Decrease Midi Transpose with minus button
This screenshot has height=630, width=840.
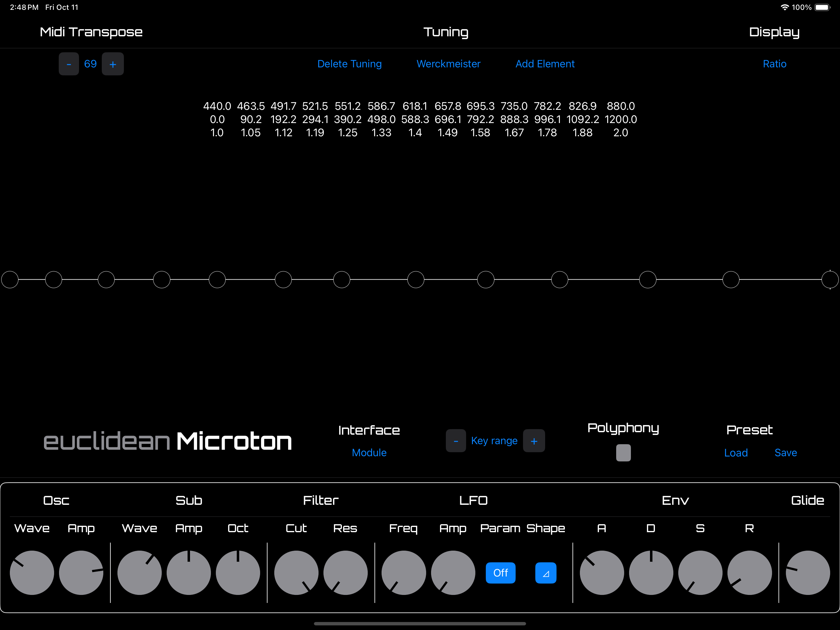click(x=69, y=64)
